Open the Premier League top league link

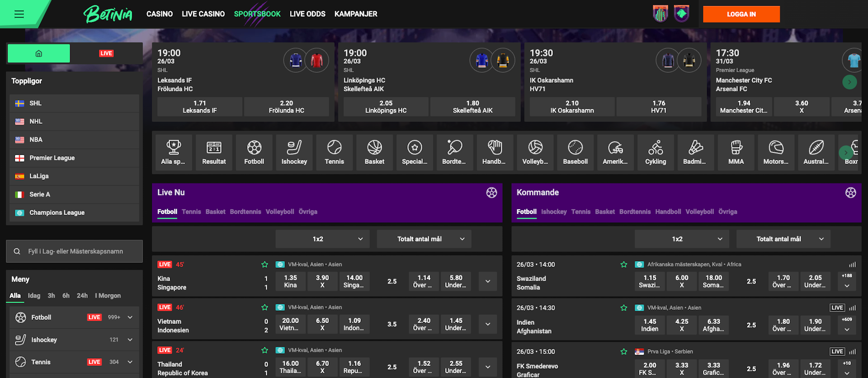74,158
